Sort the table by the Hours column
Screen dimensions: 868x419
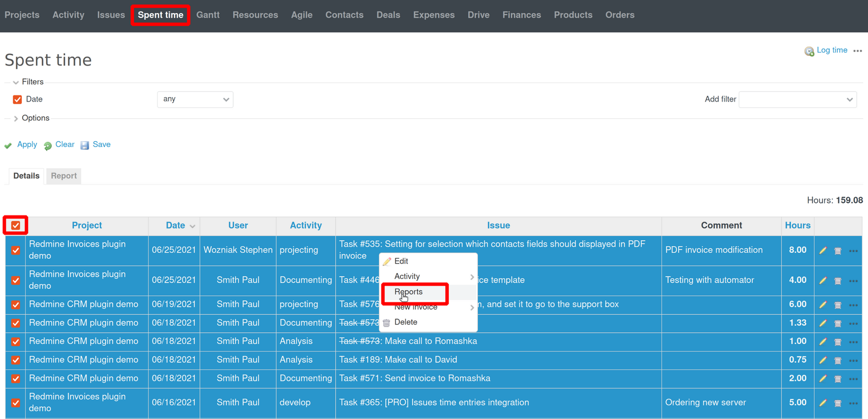[x=797, y=225]
